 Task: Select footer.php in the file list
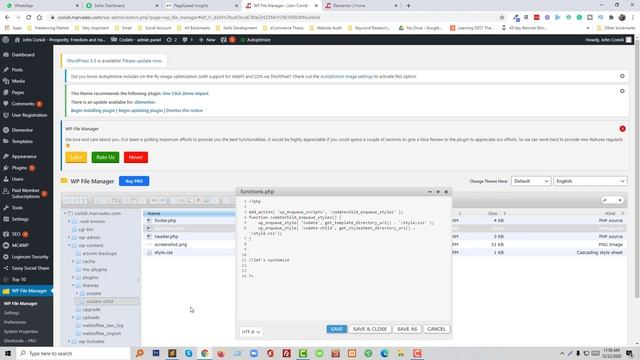(x=165, y=220)
